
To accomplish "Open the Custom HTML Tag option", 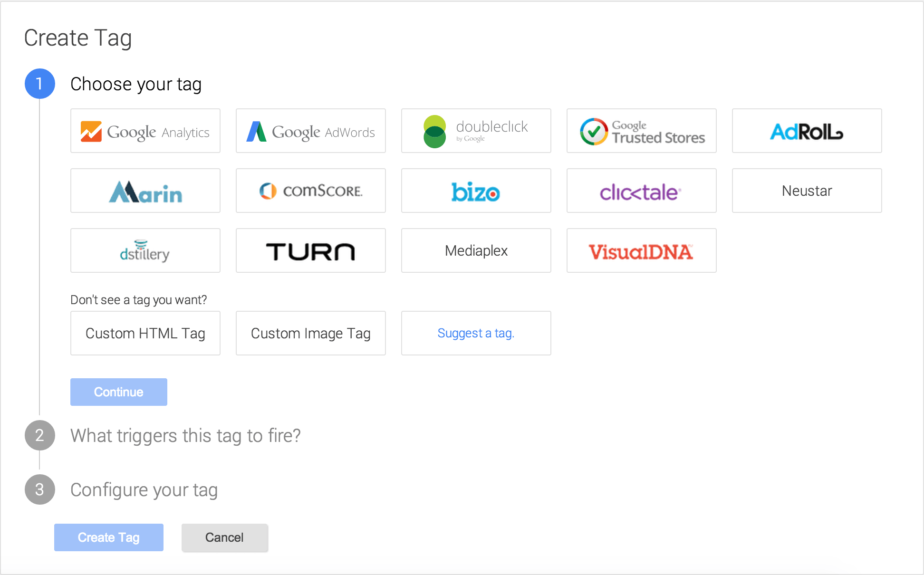I will pyautogui.click(x=145, y=333).
